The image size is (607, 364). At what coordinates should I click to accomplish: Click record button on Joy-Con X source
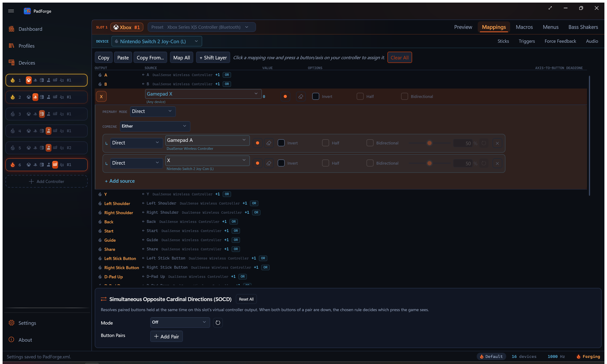point(257,163)
